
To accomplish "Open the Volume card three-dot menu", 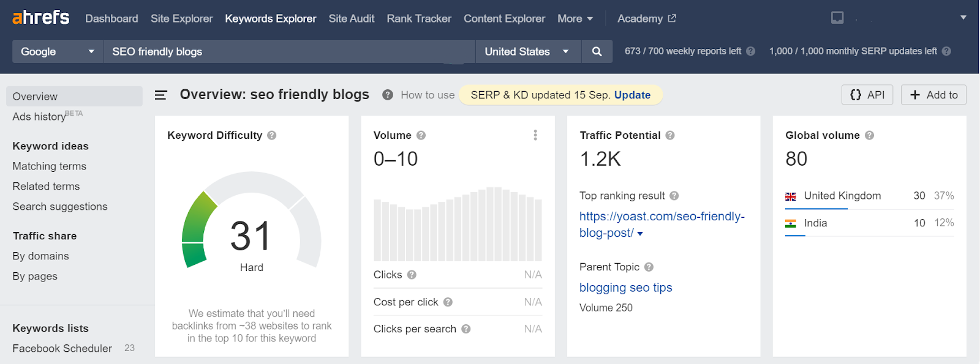I will (x=535, y=135).
